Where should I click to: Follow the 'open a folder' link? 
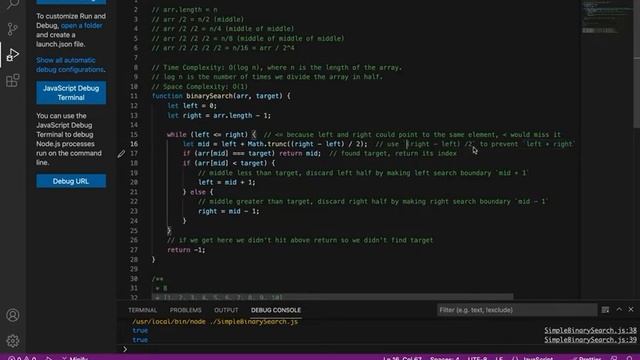(x=82, y=25)
